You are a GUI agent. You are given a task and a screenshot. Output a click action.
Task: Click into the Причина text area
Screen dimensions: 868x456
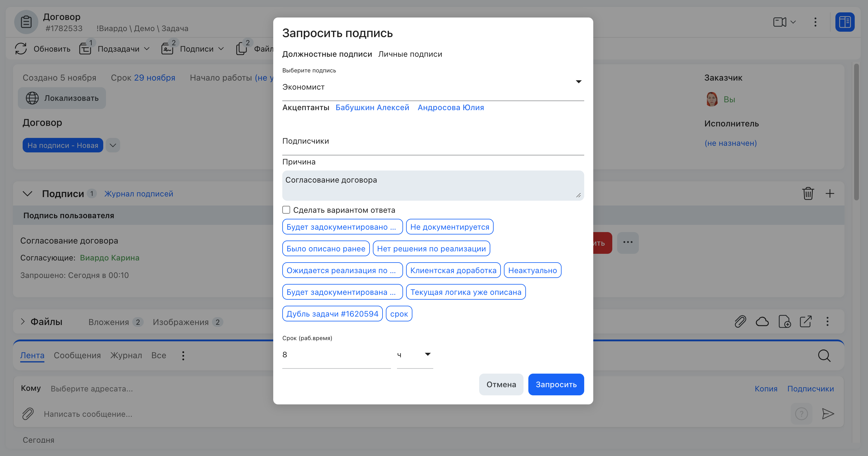[433, 186]
